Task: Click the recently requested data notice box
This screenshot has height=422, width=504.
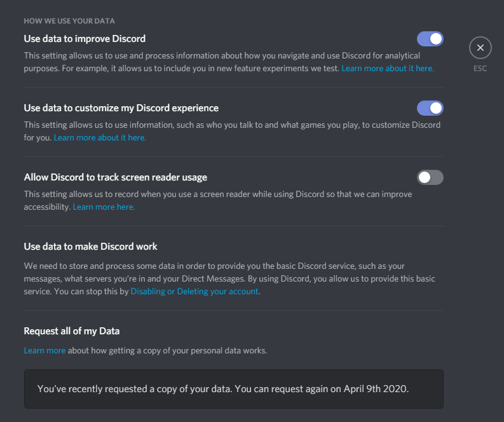Action: click(233, 388)
